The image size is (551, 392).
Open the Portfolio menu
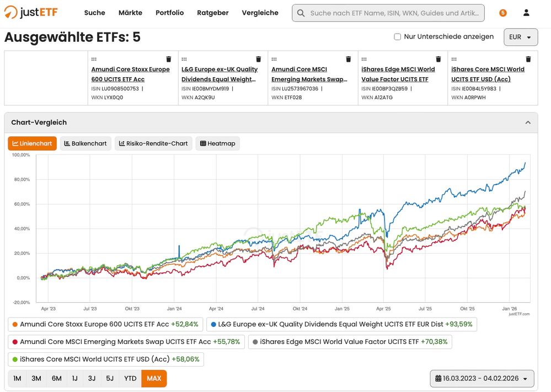point(170,13)
